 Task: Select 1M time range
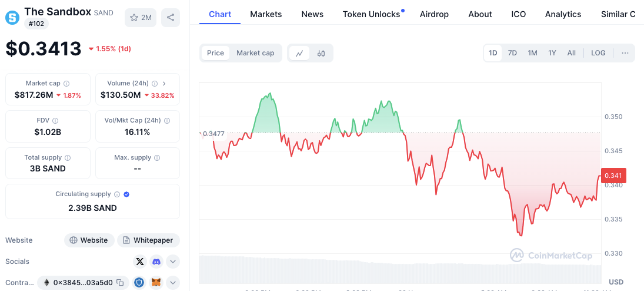tap(532, 52)
